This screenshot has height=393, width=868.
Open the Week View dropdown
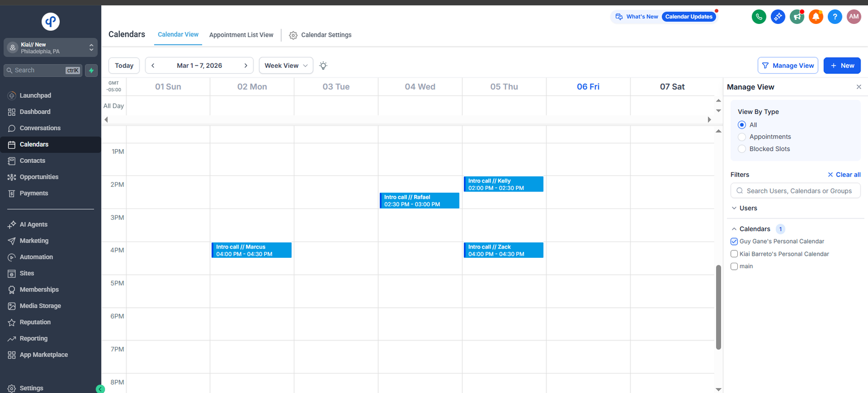click(x=286, y=66)
